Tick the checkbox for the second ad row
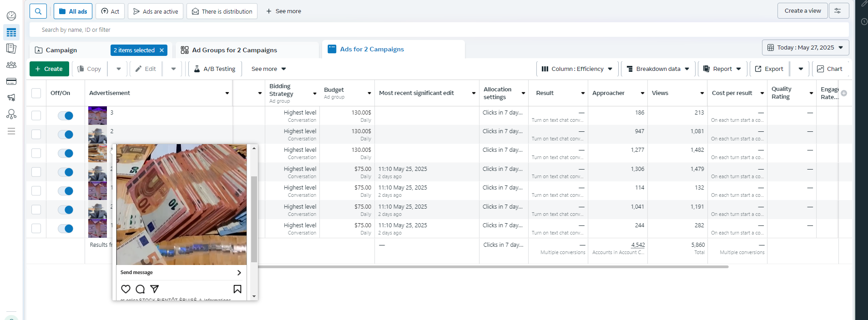868x320 pixels. [x=36, y=134]
